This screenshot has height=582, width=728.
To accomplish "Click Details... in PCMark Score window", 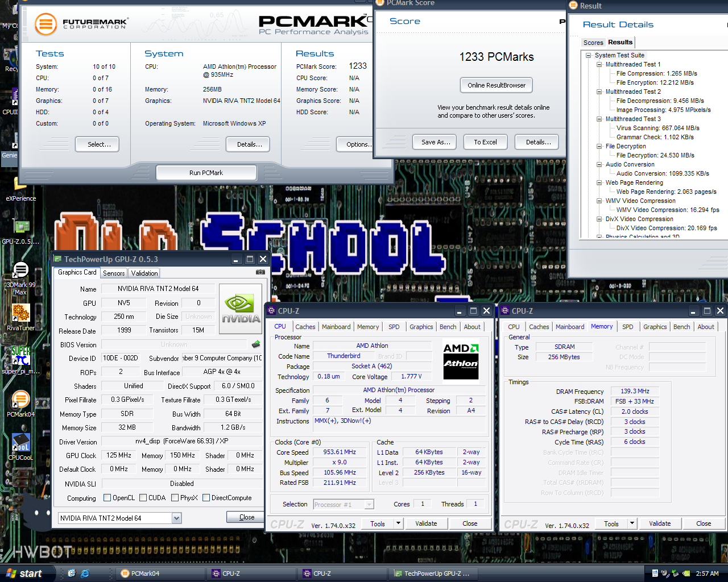I will (x=537, y=142).
